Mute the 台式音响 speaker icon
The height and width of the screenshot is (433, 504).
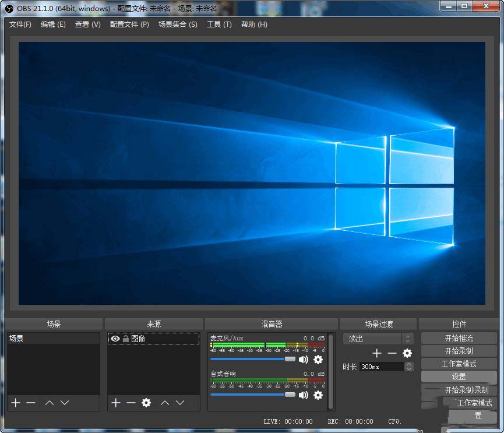pos(303,395)
